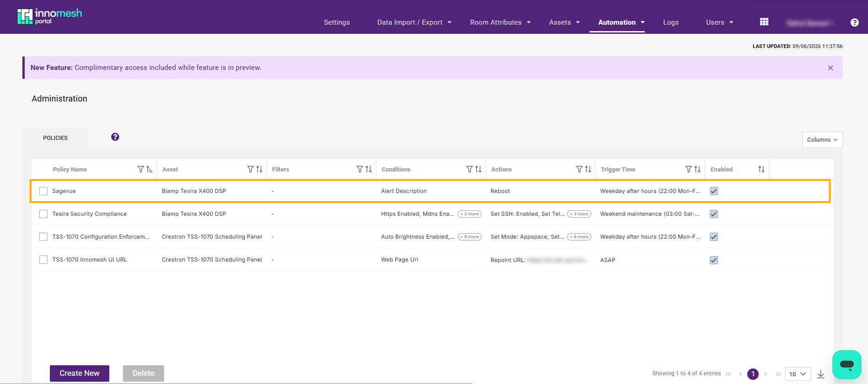The height and width of the screenshot is (384, 868).
Task: Select TSS-1070 Innomesh UI URL checkbox
Action: pos(43,260)
